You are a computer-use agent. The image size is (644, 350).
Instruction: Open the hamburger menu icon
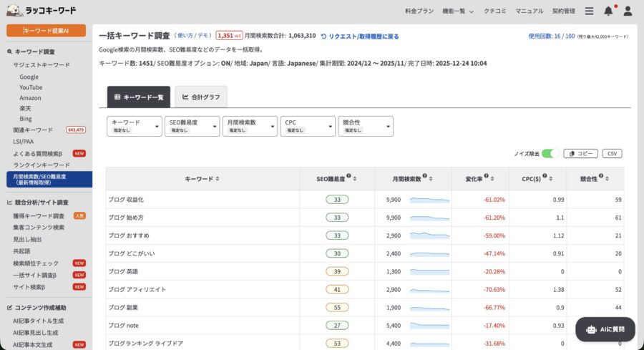pos(589,11)
